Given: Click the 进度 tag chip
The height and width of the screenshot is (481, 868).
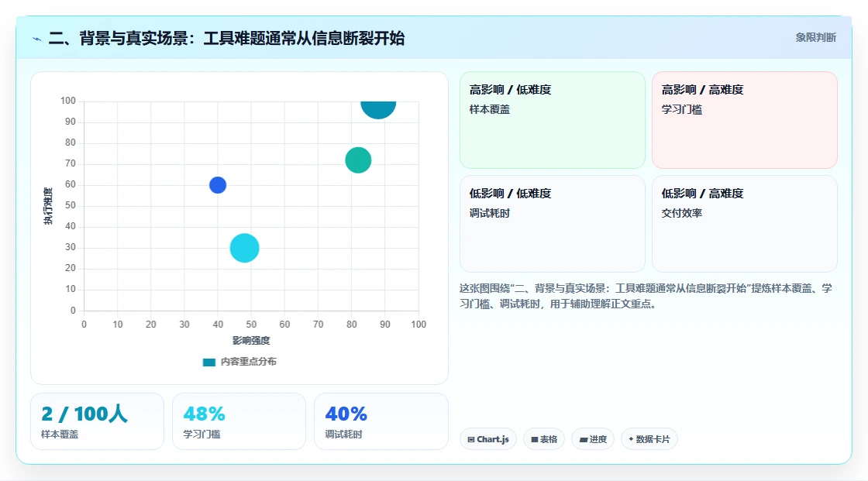Looking at the screenshot, I should [x=592, y=439].
